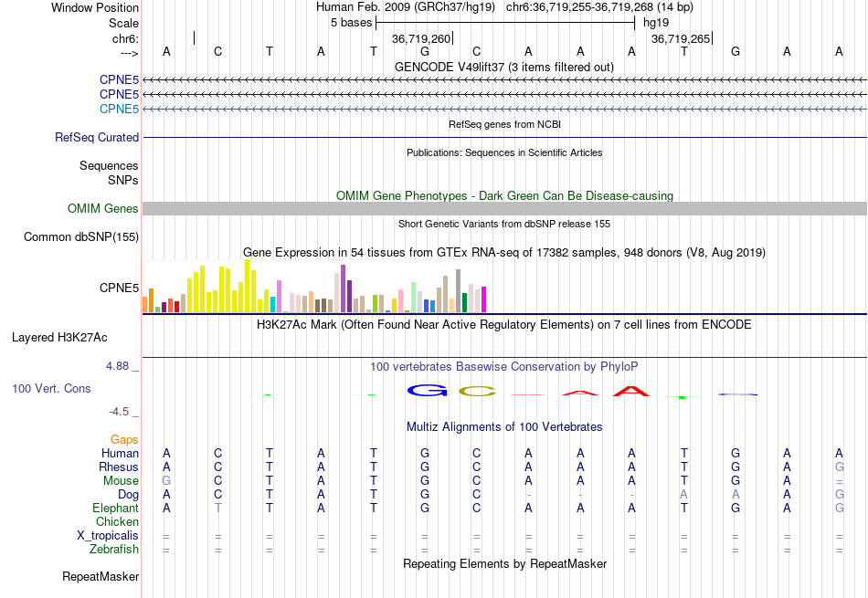Click the GTEx expression bar chart
Viewport: 868px width, 598px height.
[314, 286]
